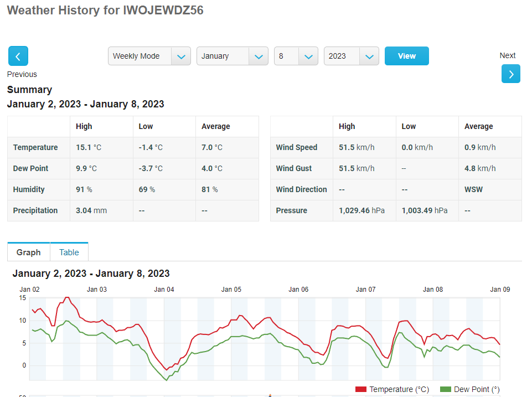This screenshot has width=532, height=397.
Task: Click the Weather History for IWOJEWDZ56 heading
Action: pyautogui.click(x=105, y=11)
